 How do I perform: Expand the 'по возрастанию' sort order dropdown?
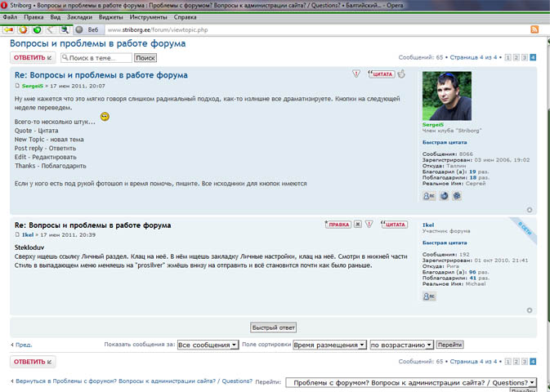coord(400,345)
